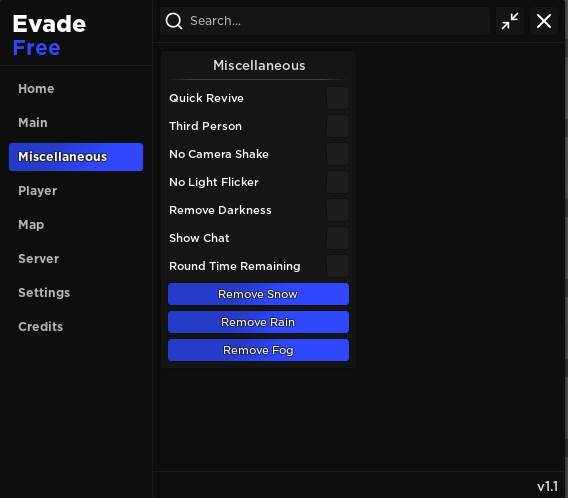Open the Home tab
The width and height of the screenshot is (568, 498).
[x=76, y=89]
